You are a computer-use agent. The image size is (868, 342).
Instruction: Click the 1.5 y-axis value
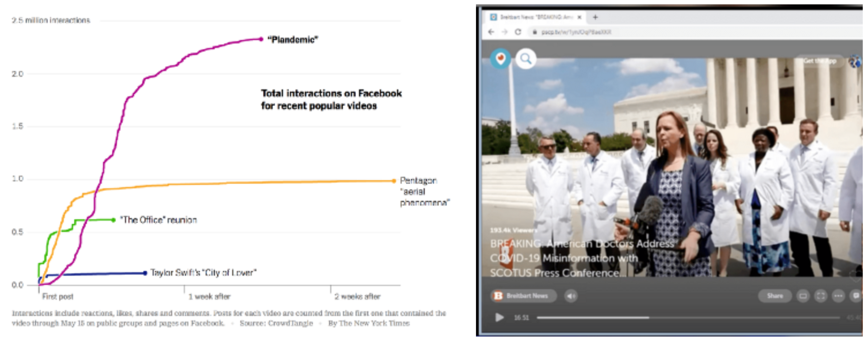pos(17,126)
